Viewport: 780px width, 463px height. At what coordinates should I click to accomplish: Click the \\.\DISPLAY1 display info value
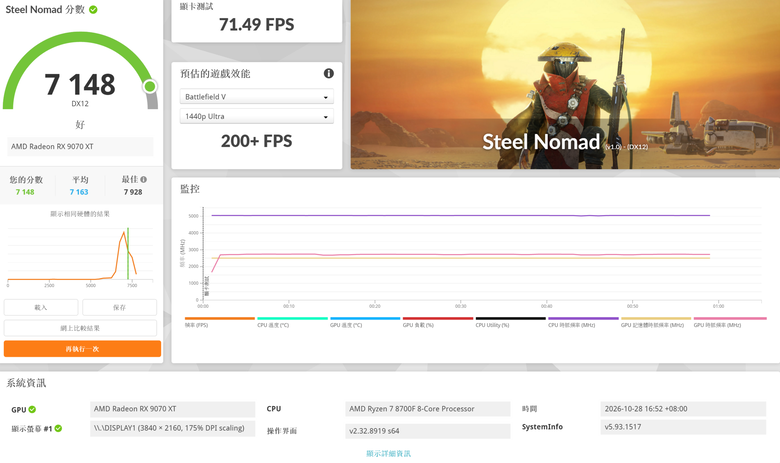[x=173, y=428]
